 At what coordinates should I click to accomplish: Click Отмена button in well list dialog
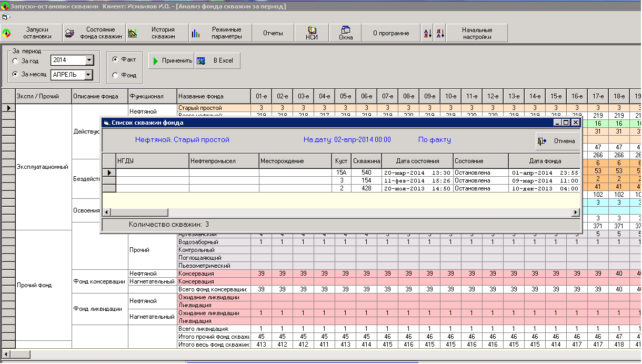coord(558,141)
